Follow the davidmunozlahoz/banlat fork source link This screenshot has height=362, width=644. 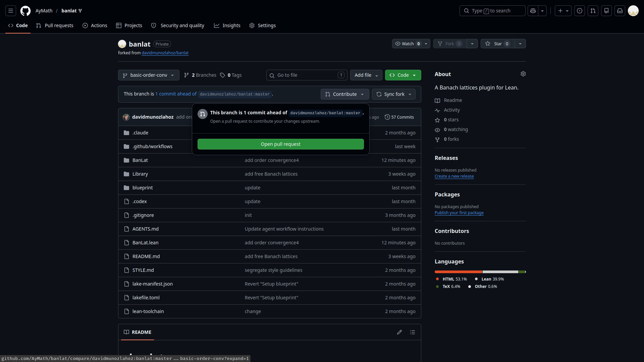pyautogui.click(x=165, y=53)
